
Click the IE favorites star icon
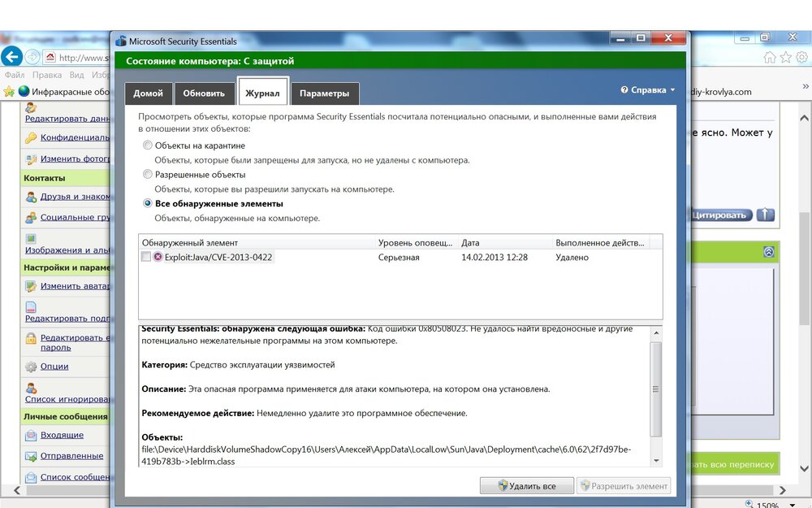(786, 58)
